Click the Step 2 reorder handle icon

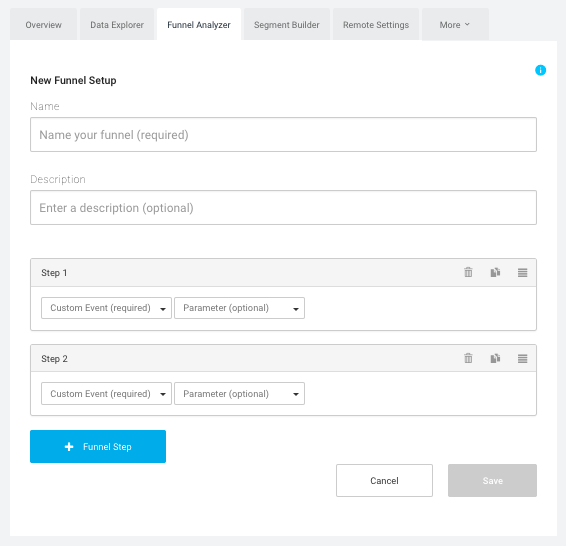pos(522,358)
